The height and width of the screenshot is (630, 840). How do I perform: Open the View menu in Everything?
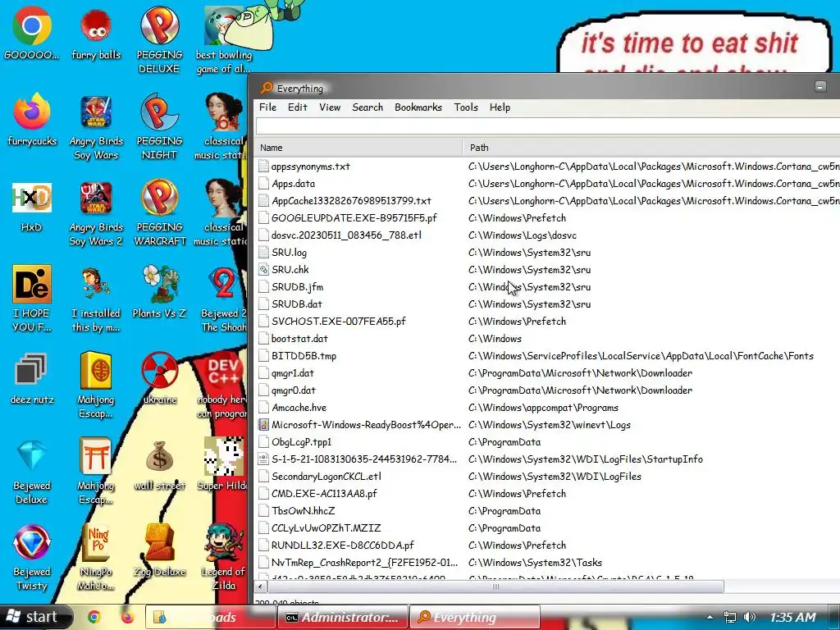pos(330,107)
